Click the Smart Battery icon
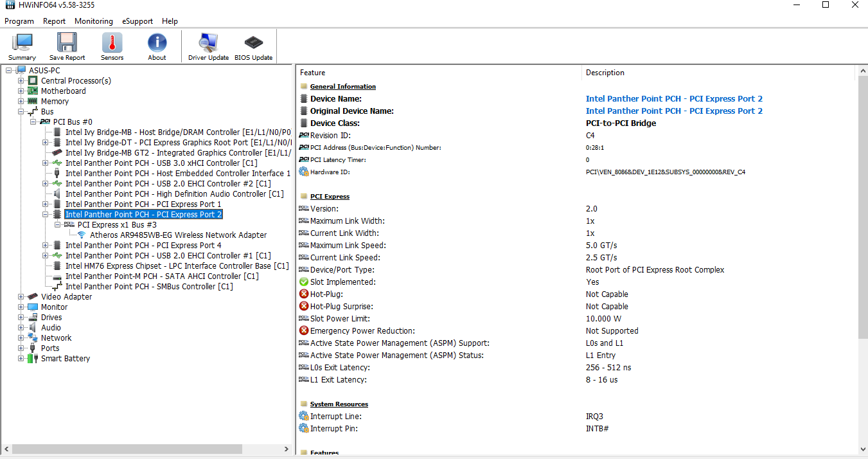This screenshot has height=459, width=868. pos(33,358)
